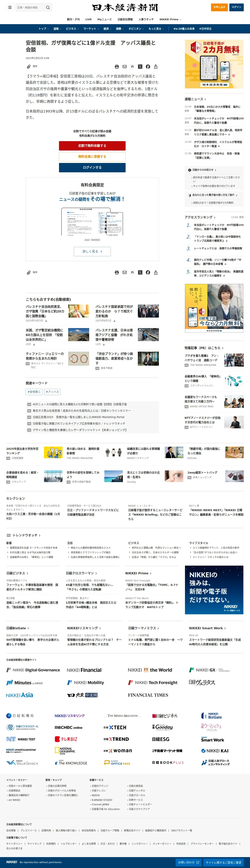Click the X icon below the Ask! NIKKEI box
This screenshot has height=868, width=250.
(140, 272)
